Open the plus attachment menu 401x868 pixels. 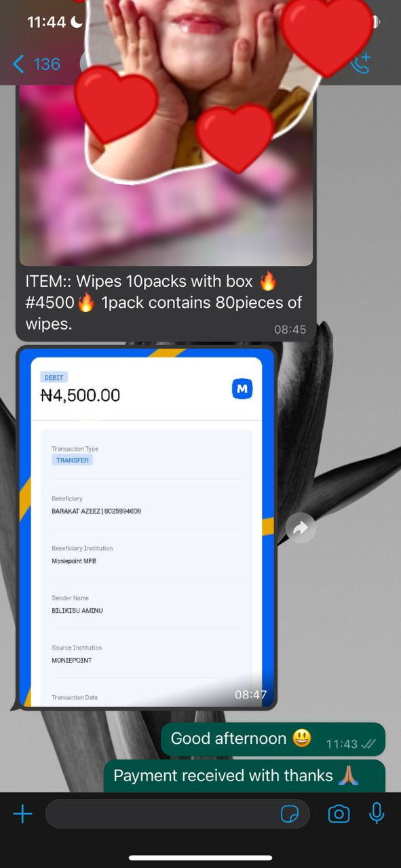(x=22, y=814)
